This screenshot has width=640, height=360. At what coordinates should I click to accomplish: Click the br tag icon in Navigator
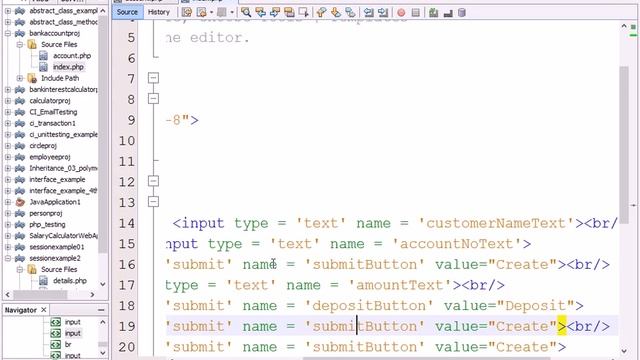[x=56, y=344]
